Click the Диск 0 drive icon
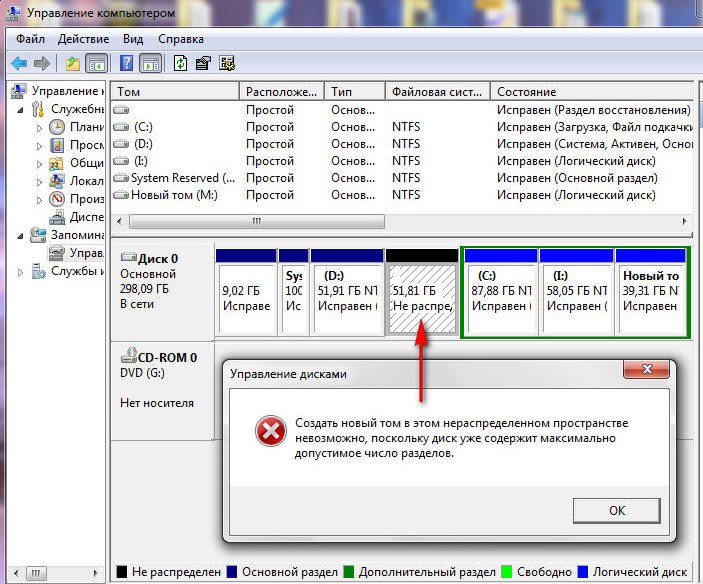 click(129, 258)
